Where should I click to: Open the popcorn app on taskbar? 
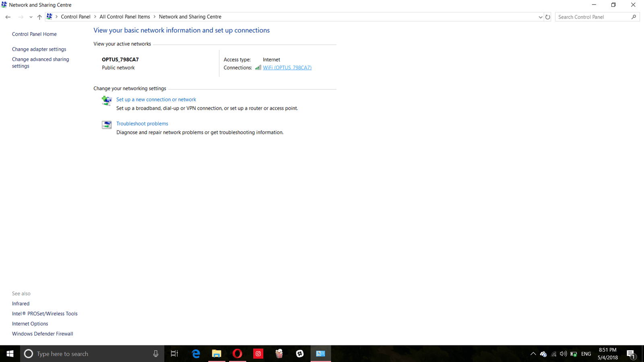tap(279, 354)
